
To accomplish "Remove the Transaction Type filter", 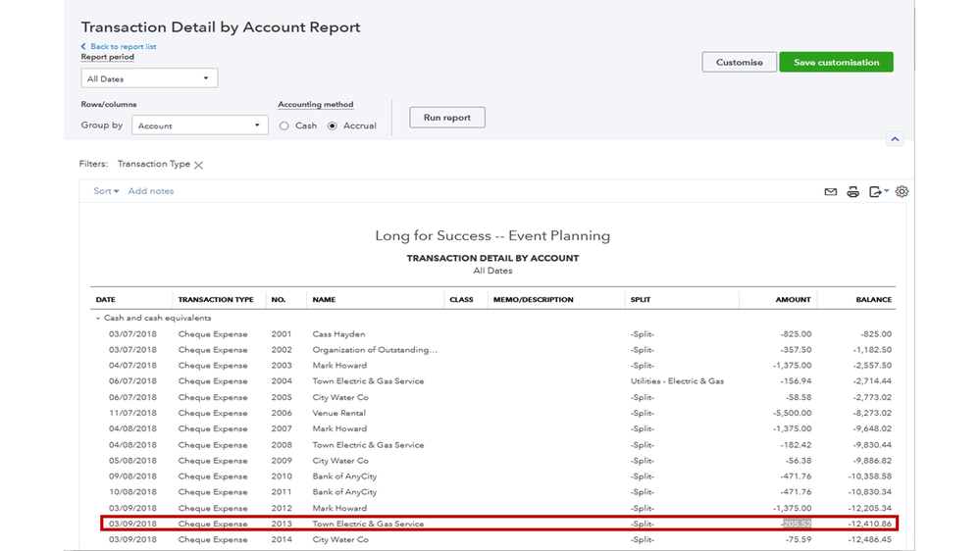I will (x=199, y=166).
